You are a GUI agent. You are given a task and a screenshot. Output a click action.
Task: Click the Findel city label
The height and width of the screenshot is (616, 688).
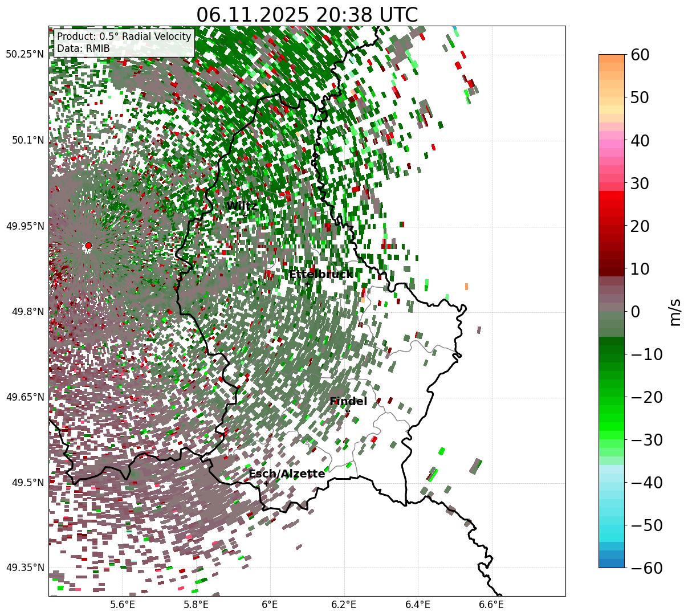point(348,402)
